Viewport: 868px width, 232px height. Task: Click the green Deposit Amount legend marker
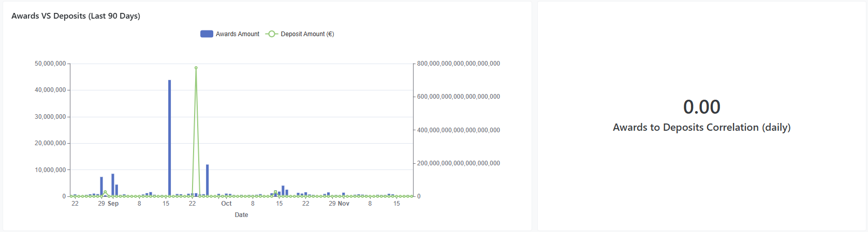click(272, 34)
